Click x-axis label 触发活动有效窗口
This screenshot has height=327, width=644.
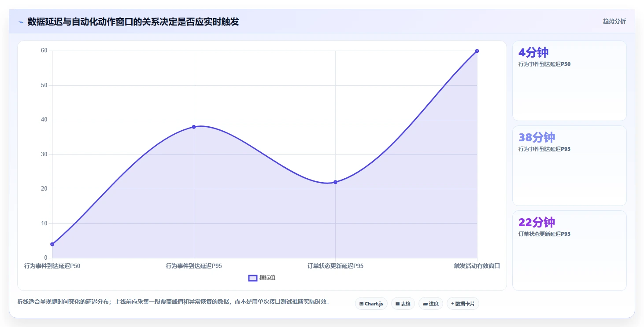pos(477,266)
